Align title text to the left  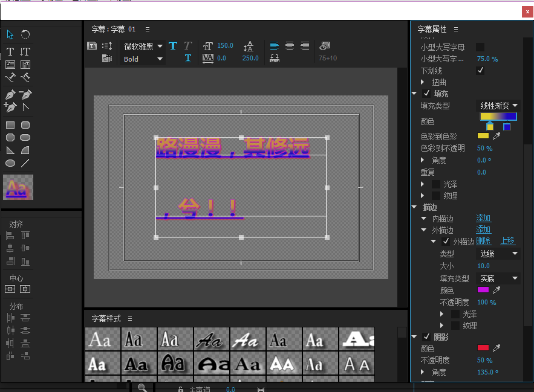(x=274, y=45)
